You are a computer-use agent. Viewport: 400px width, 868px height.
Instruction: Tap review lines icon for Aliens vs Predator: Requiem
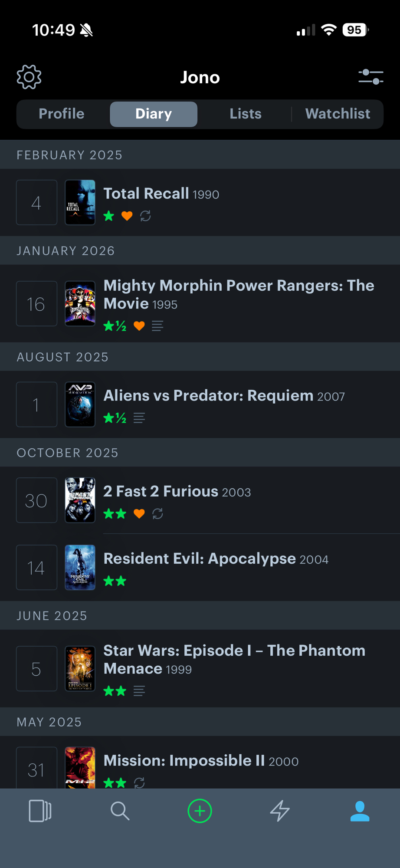pyautogui.click(x=139, y=418)
